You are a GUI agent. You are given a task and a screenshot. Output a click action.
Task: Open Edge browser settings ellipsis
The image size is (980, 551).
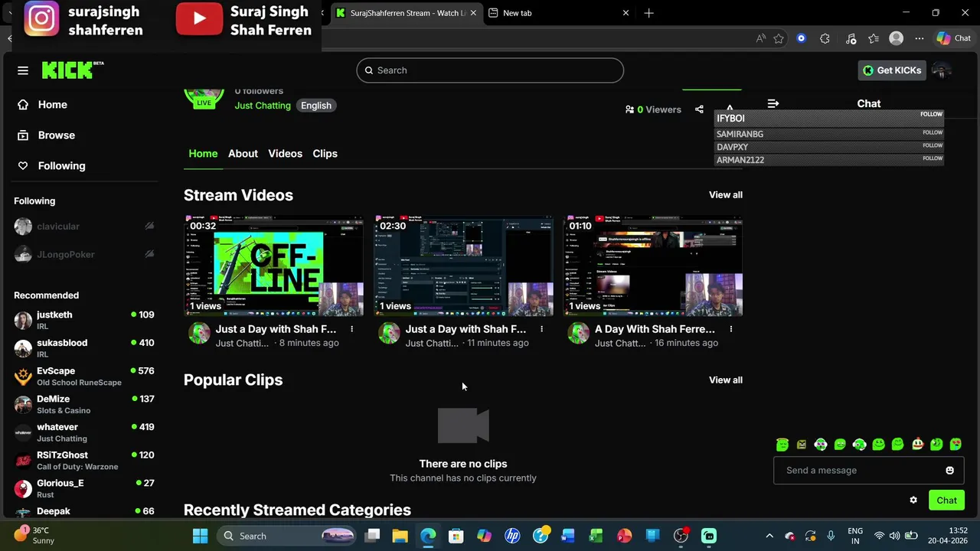pos(919,38)
